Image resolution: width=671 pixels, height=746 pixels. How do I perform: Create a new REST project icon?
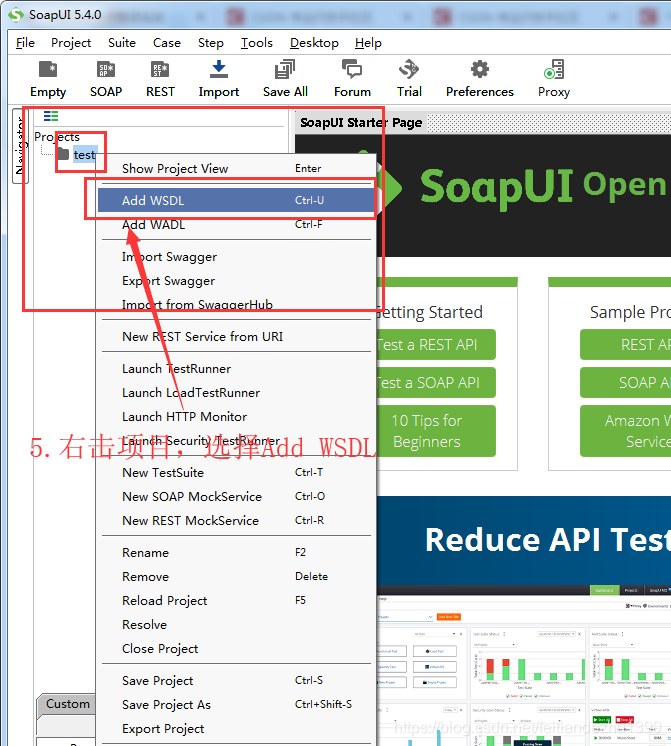click(160, 69)
